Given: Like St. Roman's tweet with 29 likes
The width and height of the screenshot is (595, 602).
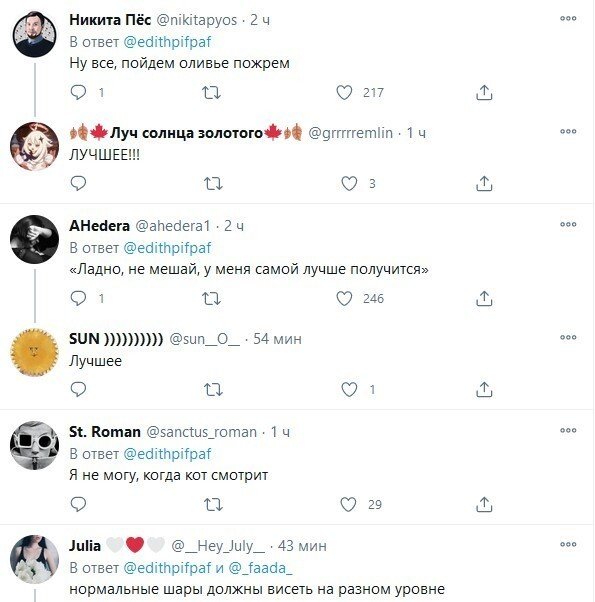Looking at the screenshot, I should pyautogui.click(x=349, y=504).
